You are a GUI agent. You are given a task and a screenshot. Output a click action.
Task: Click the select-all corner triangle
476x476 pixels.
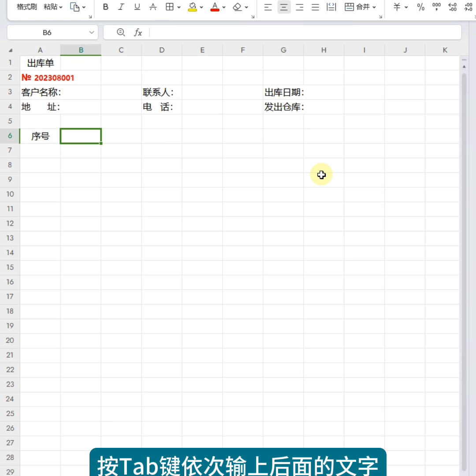10,50
